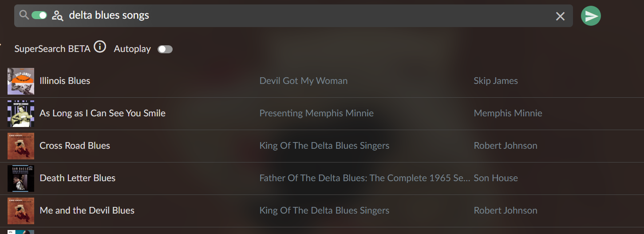Enable the Autoplay toggle
The image size is (644, 234).
[x=165, y=49]
